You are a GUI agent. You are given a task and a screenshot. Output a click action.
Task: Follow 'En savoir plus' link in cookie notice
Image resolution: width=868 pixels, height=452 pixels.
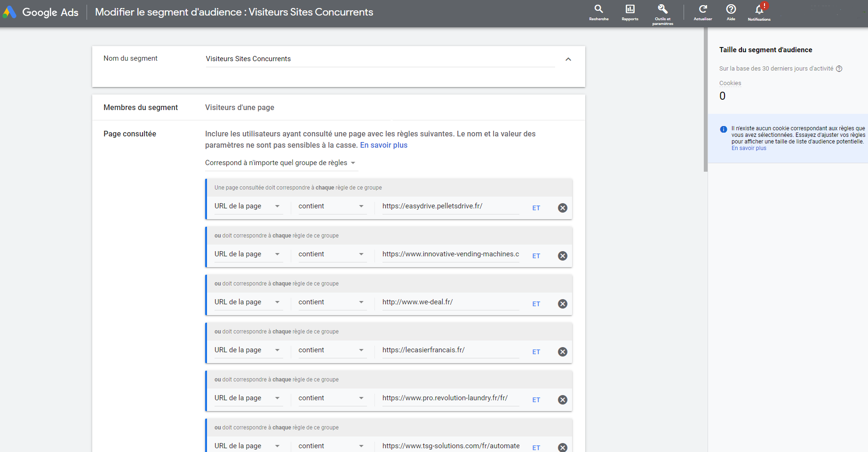pos(749,148)
